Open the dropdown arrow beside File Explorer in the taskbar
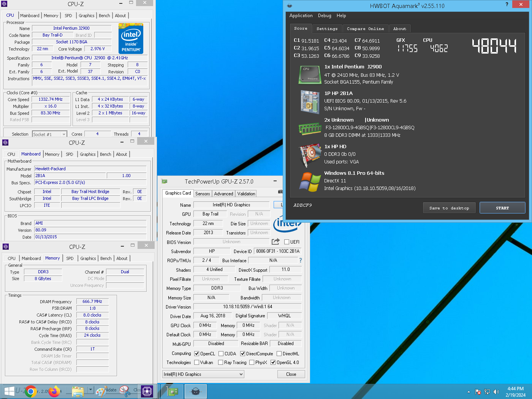 [x=90, y=390]
